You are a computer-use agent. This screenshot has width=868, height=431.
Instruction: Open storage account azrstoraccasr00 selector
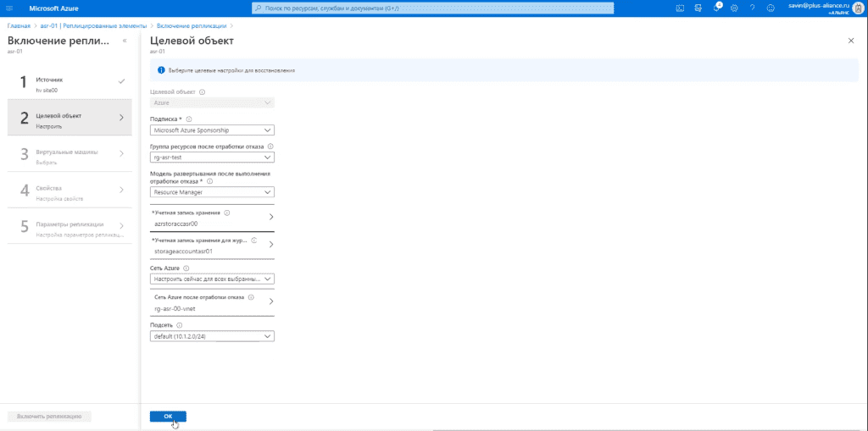[x=212, y=218]
